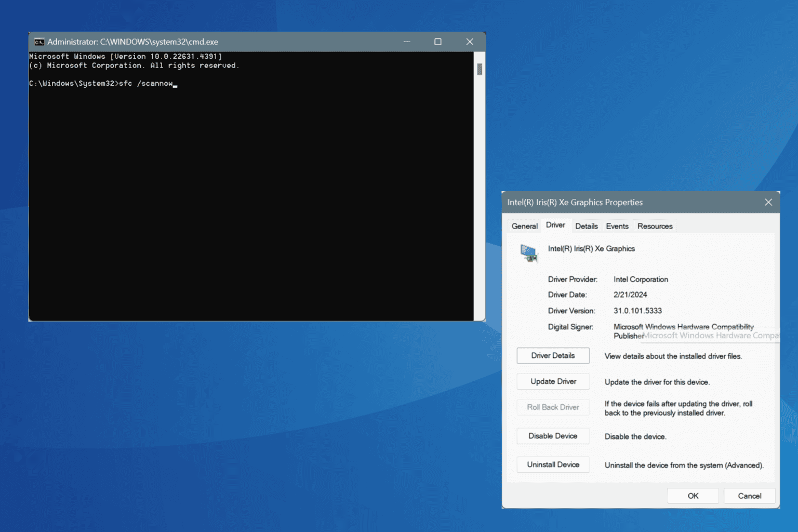Click the roll back description text

click(679, 408)
